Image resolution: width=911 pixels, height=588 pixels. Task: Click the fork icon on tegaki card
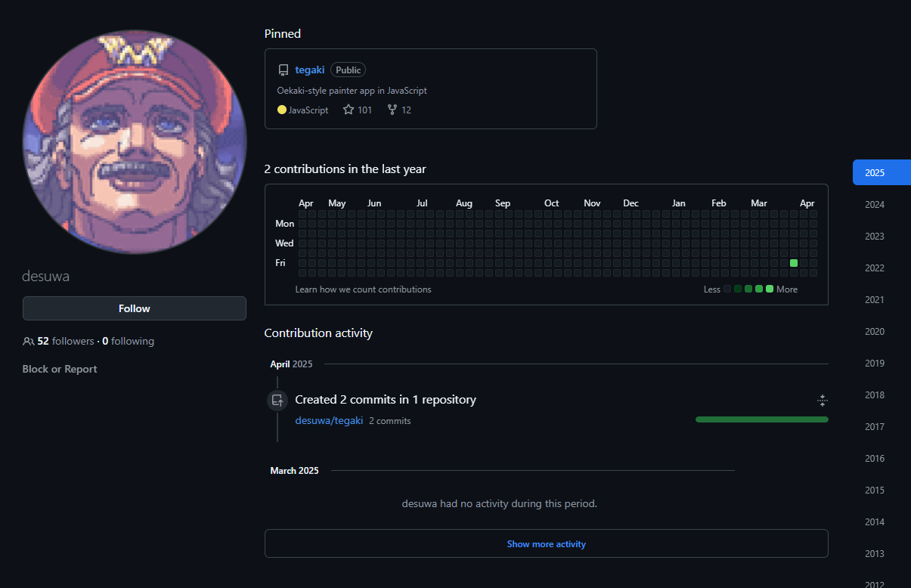coord(392,110)
